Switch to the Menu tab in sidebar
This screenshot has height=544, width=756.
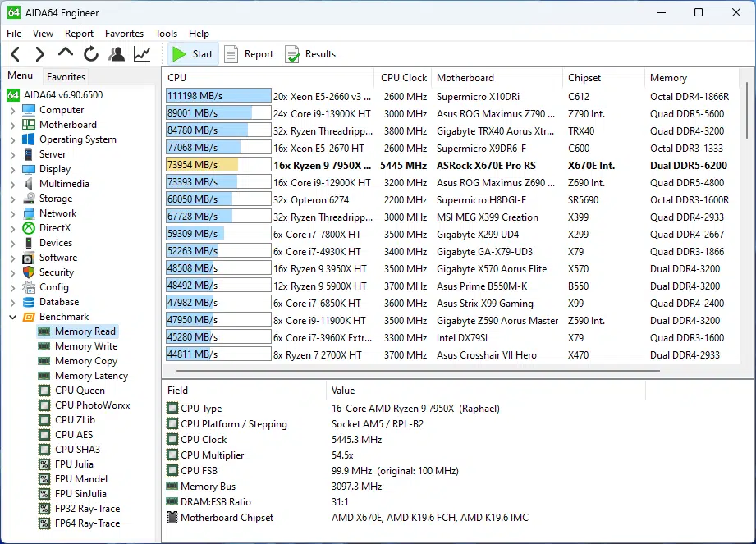(21, 75)
